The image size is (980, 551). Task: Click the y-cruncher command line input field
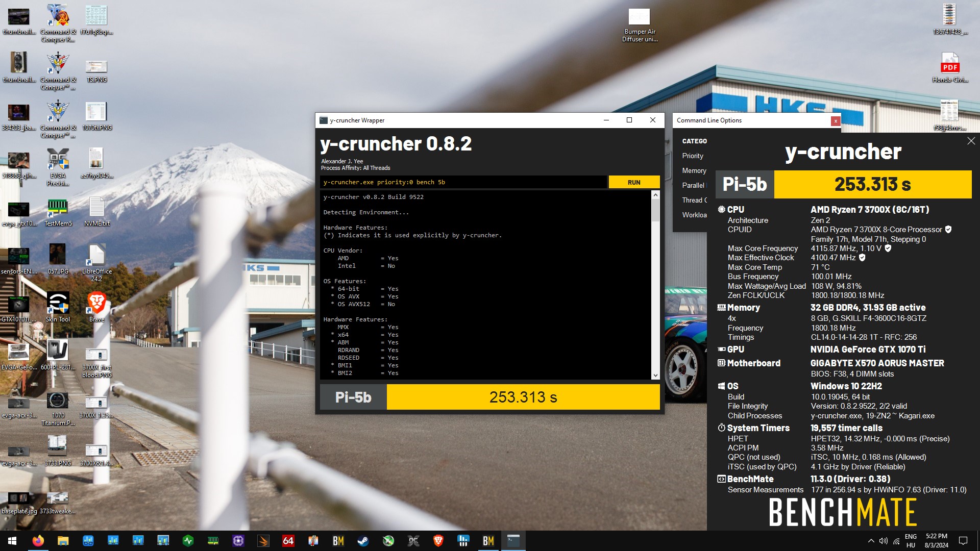click(463, 182)
